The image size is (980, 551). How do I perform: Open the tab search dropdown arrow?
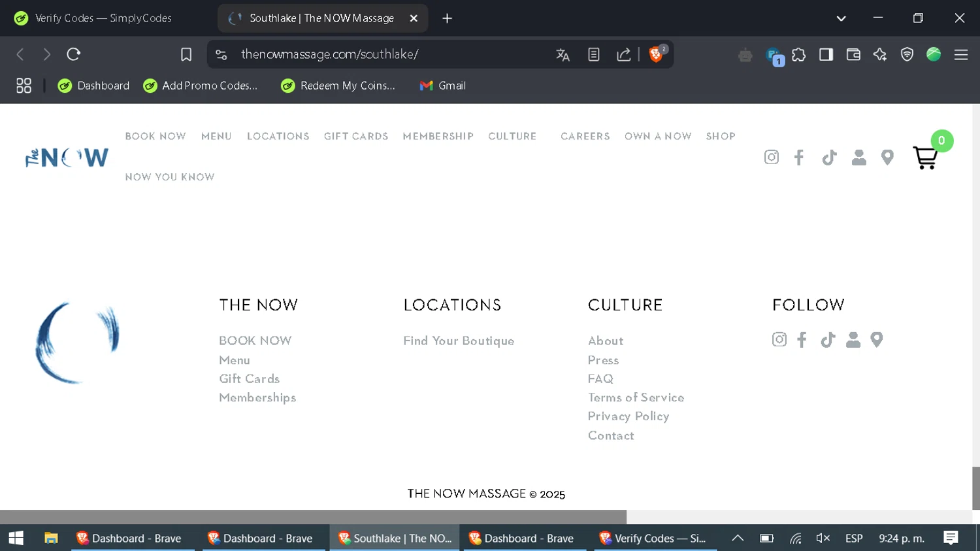[841, 18]
